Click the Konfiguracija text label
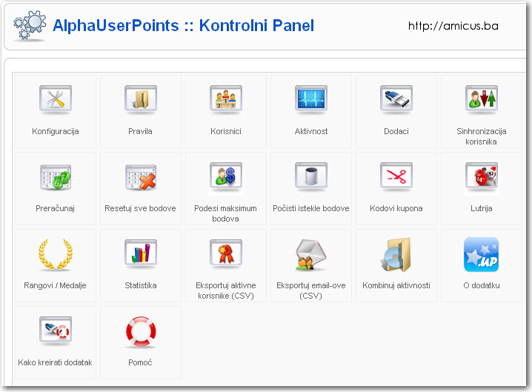This screenshot has width=532, height=392. pyautogui.click(x=56, y=131)
